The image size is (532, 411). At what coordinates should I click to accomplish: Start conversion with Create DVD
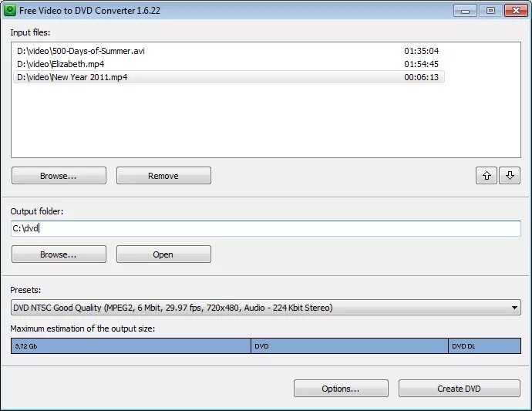coord(459,389)
